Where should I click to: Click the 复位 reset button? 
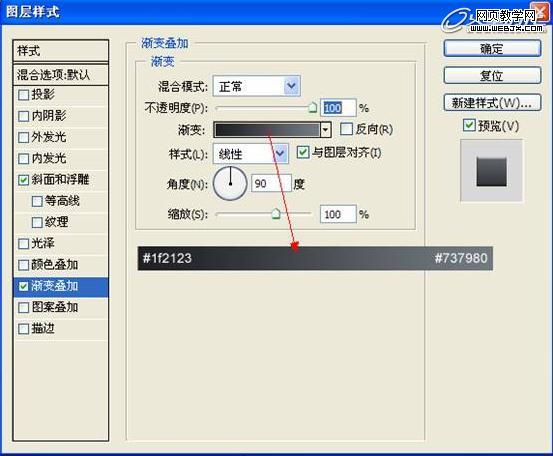tap(492, 75)
